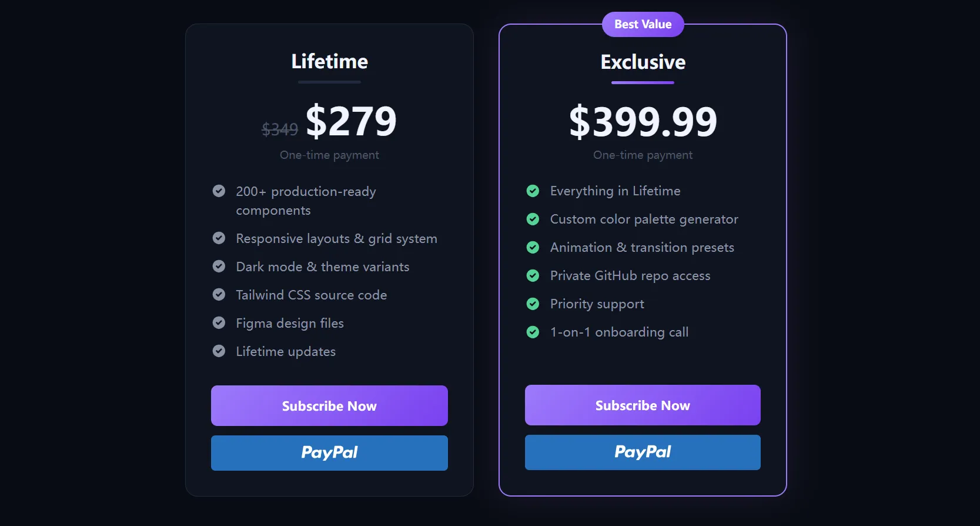Select the Dark mode & theme variants checkmark
This screenshot has height=526, width=980.
point(219,267)
